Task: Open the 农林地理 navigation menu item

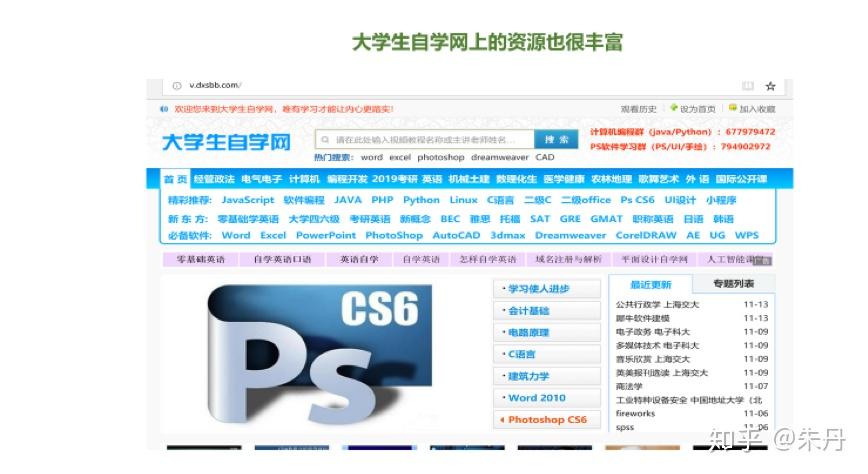Action: pyautogui.click(x=611, y=179)
